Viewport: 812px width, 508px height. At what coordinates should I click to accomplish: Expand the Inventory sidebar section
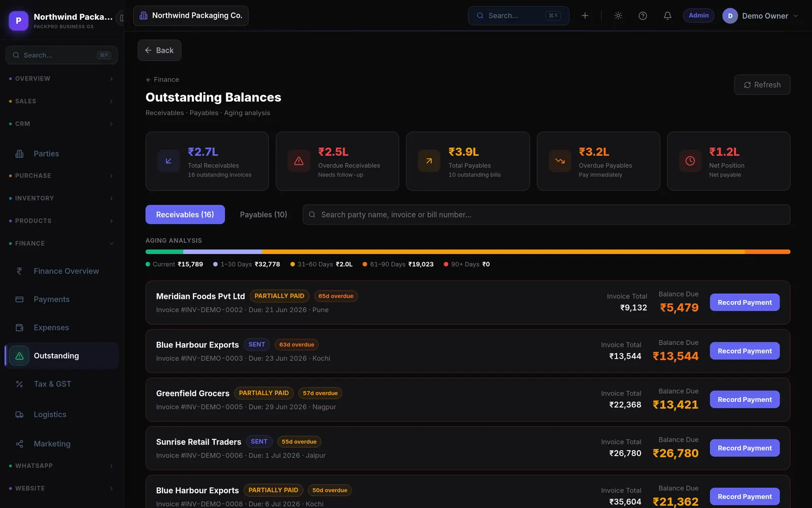[x=61, y=199]
